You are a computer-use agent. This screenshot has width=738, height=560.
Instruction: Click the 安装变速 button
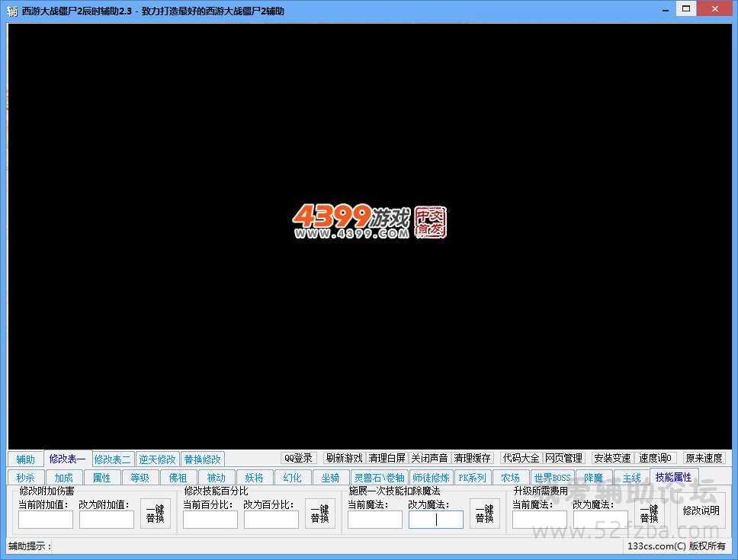pos(612,458)
